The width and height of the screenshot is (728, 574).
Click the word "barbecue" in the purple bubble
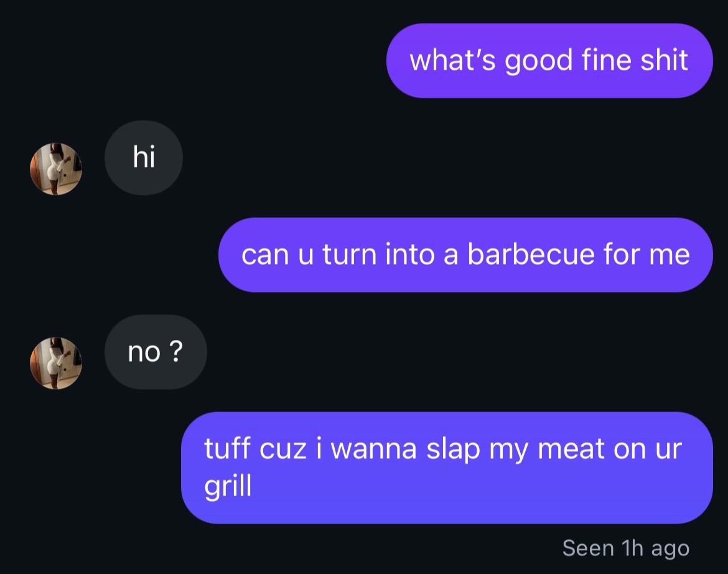coord(531,254)
